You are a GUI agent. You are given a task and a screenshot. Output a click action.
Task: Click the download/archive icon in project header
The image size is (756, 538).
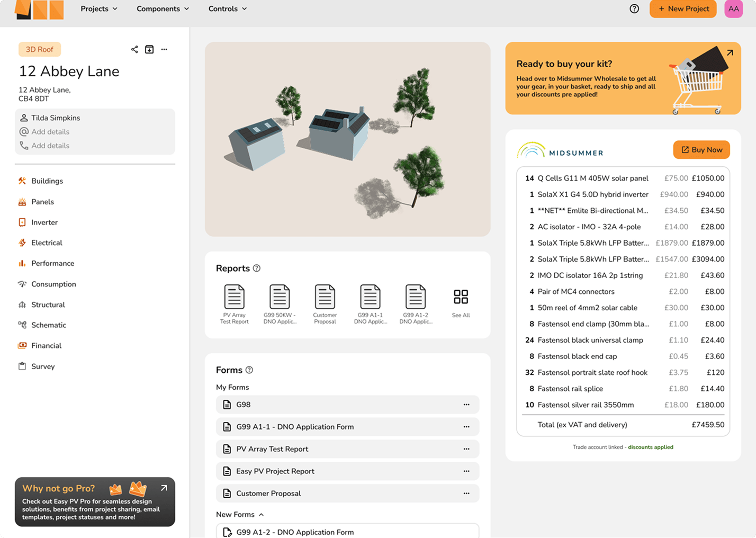click(149, 49)
